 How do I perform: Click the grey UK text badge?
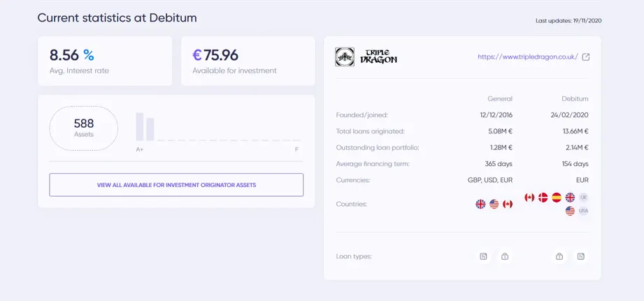click(584, 197)
